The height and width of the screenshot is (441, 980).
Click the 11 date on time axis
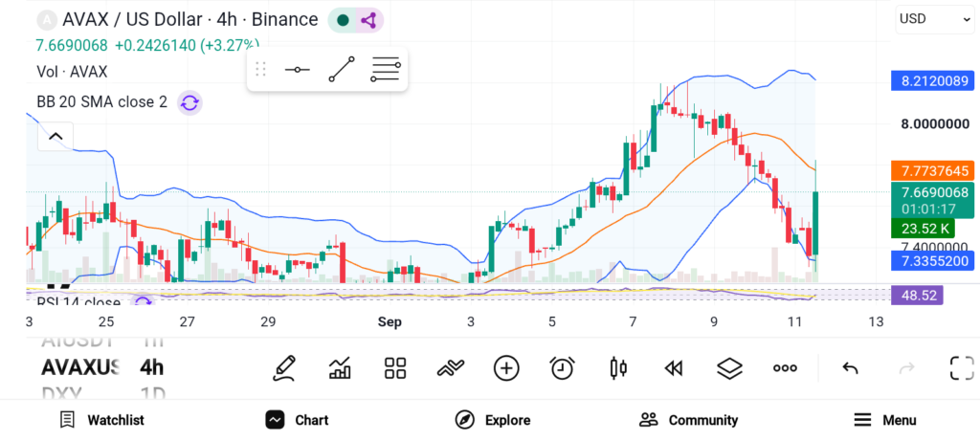pyautogui.click(x=795, y=322)
